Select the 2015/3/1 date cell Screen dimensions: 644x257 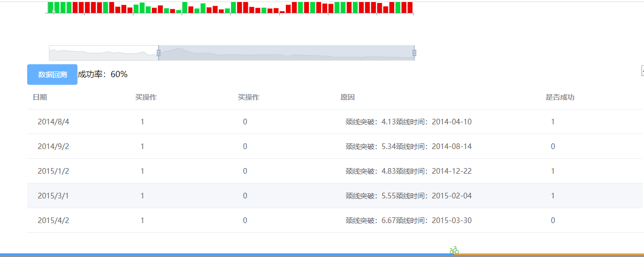[53, 196]
